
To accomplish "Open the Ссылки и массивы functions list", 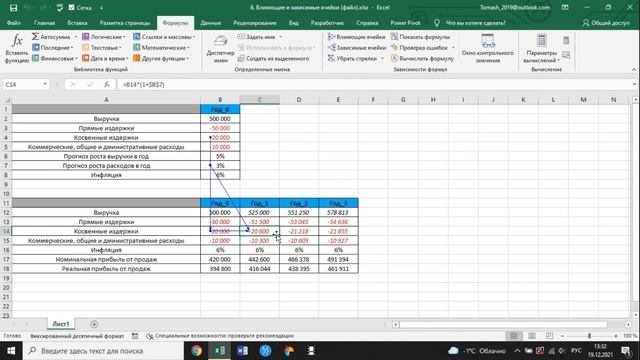I will pyautogui.click(x=164, y=37).
